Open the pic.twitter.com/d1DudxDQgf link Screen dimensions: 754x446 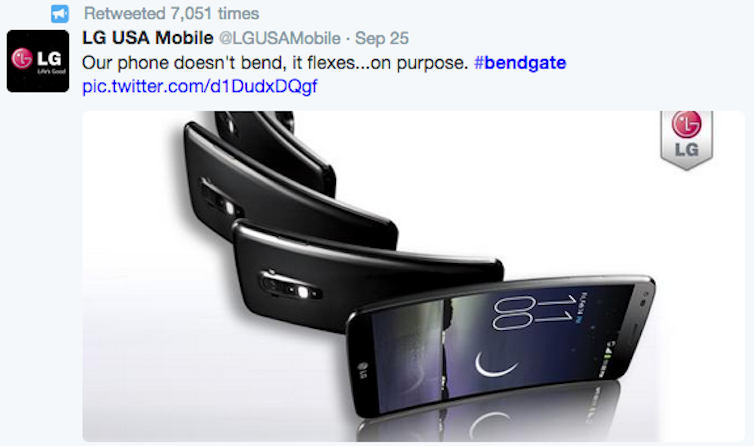(200, 86)
